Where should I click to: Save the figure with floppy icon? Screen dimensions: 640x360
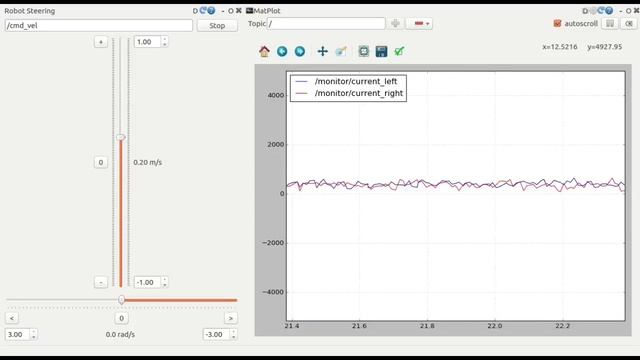pyautogui.click(x=381, y=51)
